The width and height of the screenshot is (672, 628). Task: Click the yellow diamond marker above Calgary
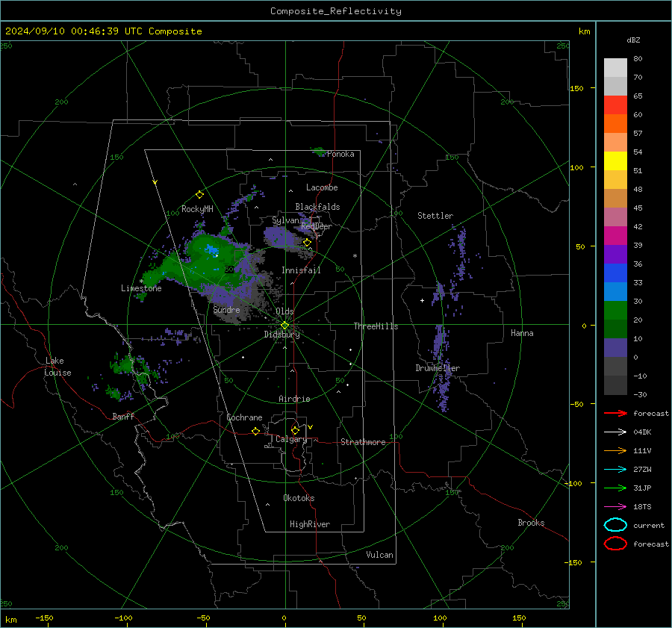295,430
